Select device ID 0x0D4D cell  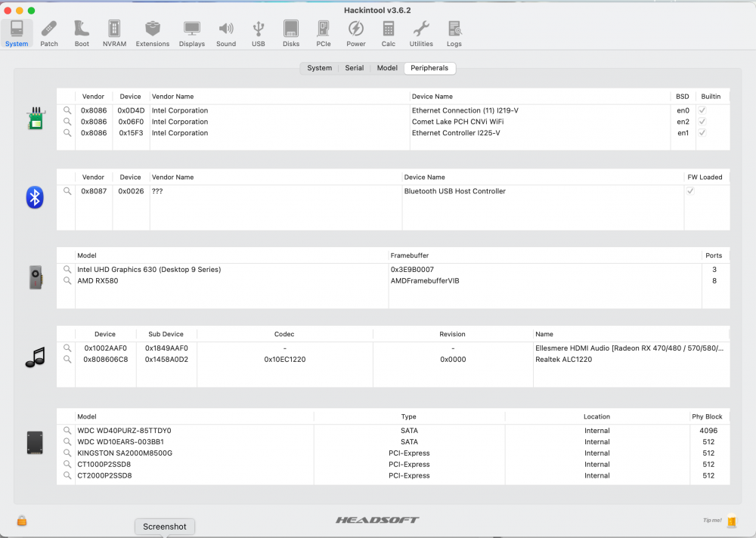click(x=131, y=110)
